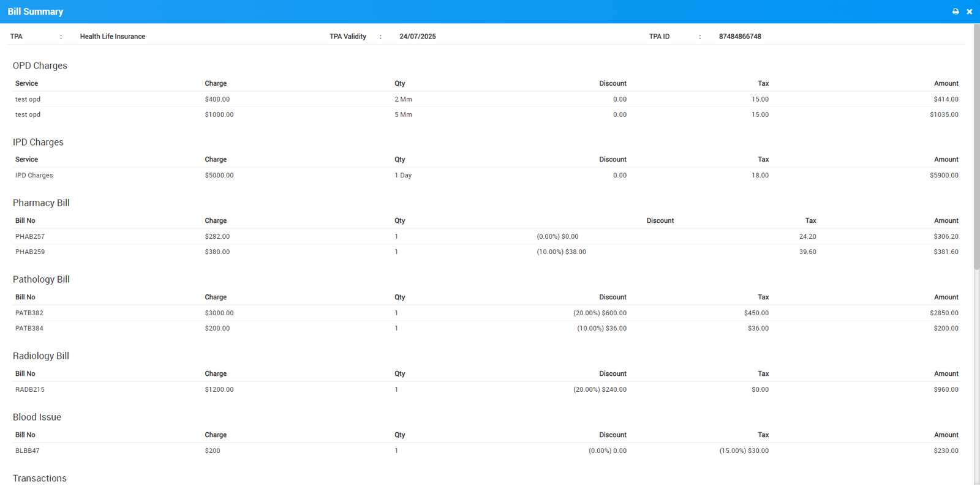Click the Health Life Insurance TPA name
The width and height of the screenshot is (980, 486).
pos(113,37)
